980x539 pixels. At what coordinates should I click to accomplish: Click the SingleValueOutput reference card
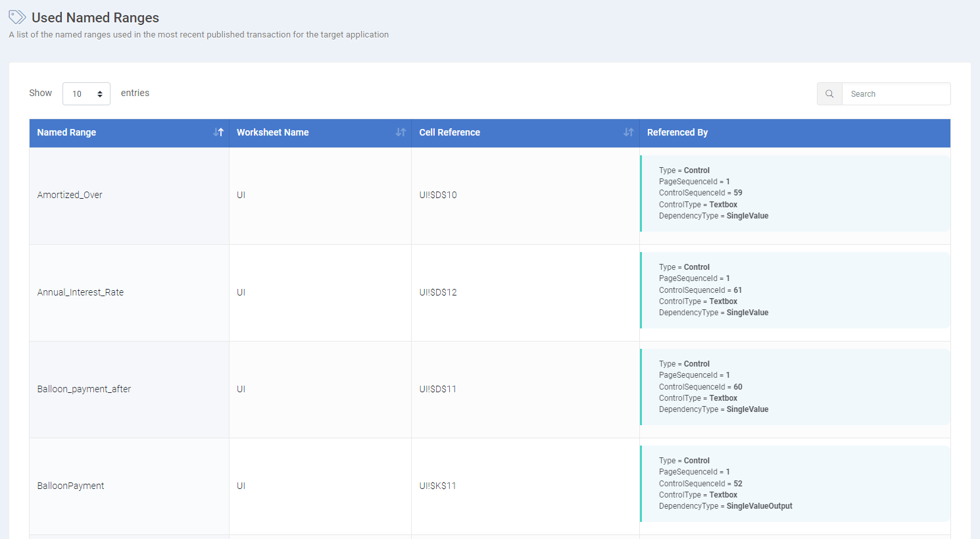795,484
